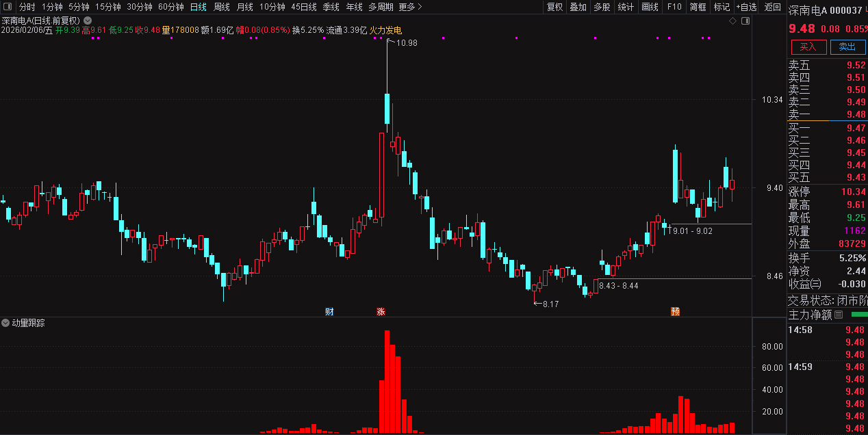Click the 标记 marker tool
Image resolution: width=868 pixels, height=435 pixels.
tap(722, 7)
